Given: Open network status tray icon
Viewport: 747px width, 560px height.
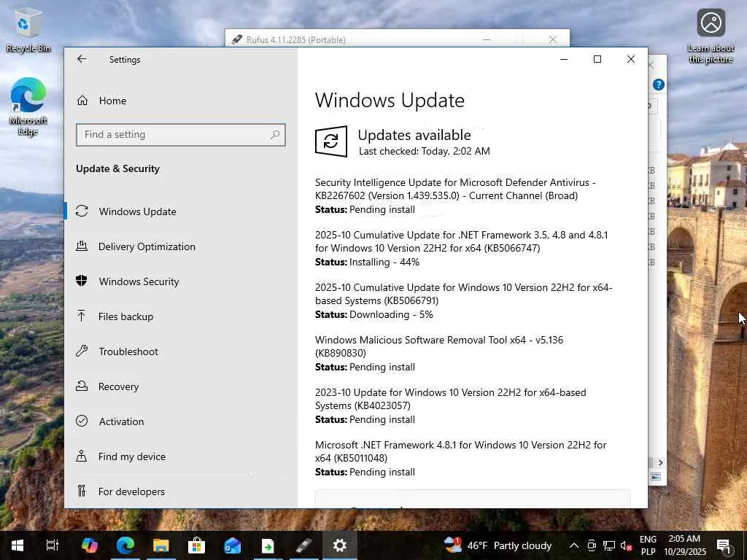Looking at the screenshot, I should coord(609,545).
